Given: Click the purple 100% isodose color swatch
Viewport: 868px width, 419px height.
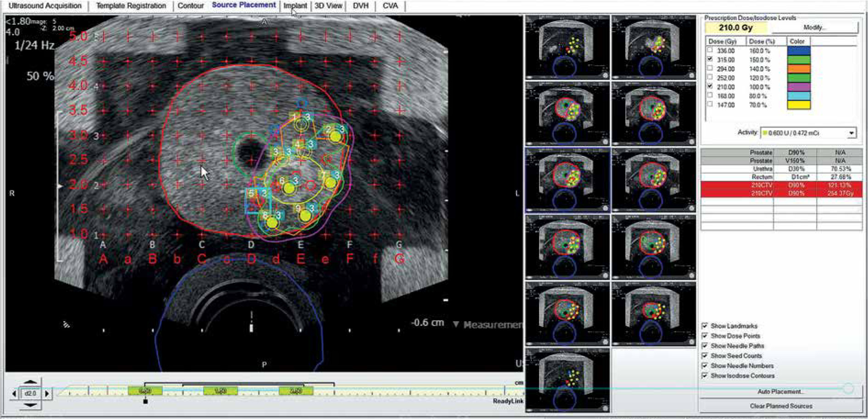Looking at the screenshot, I should (799, 87).
